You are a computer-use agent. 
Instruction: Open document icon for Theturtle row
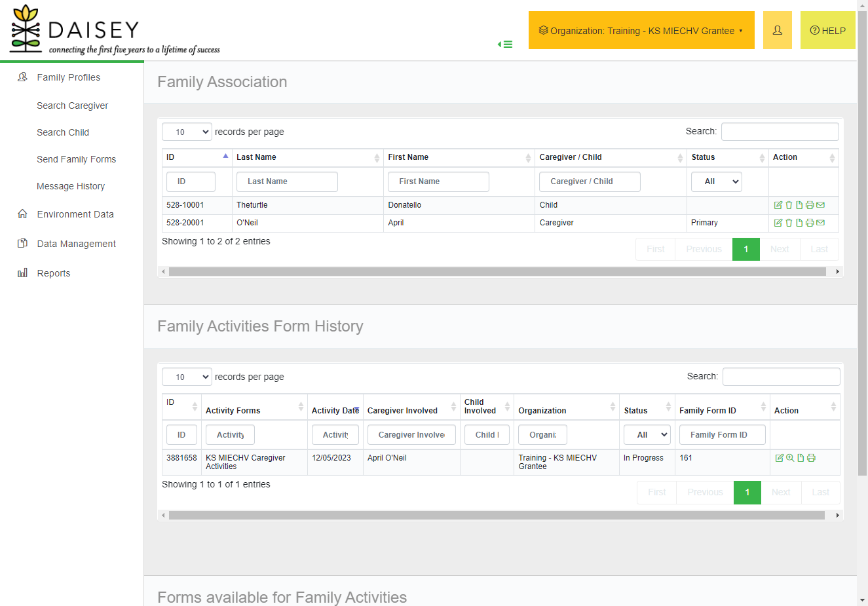tap(799, 205)
